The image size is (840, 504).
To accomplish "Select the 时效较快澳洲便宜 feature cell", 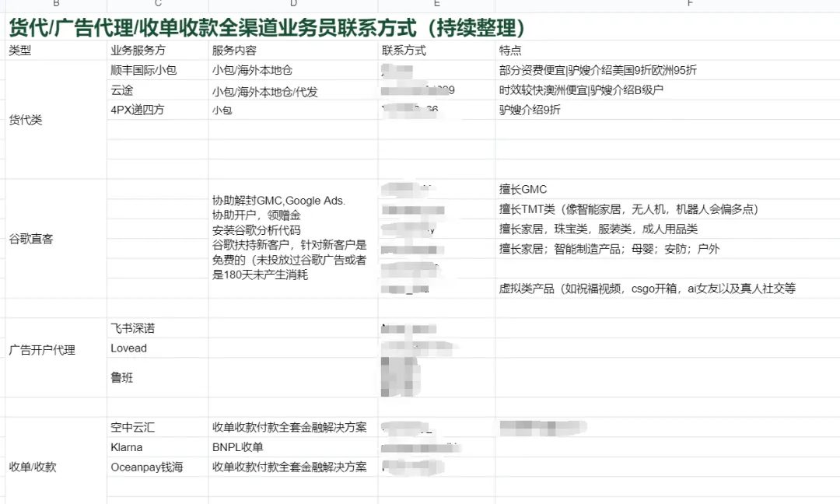I will [x=667, y=90].
